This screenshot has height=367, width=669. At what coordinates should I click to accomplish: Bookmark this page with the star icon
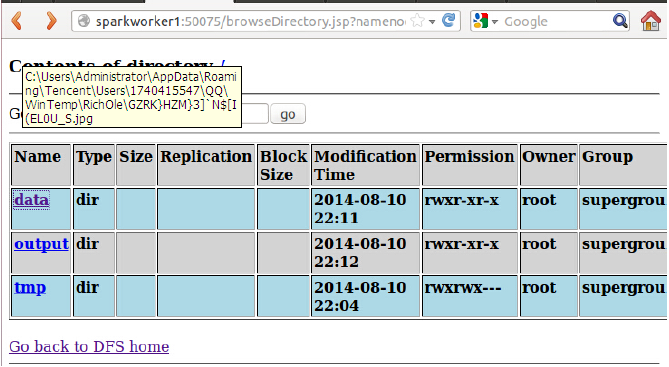(x=418, y=21)
